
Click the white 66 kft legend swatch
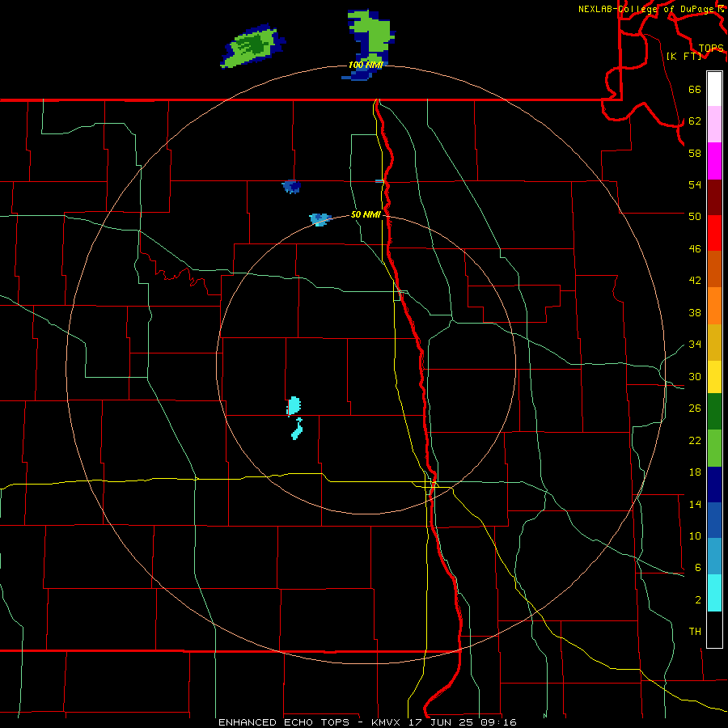point(714,89)
